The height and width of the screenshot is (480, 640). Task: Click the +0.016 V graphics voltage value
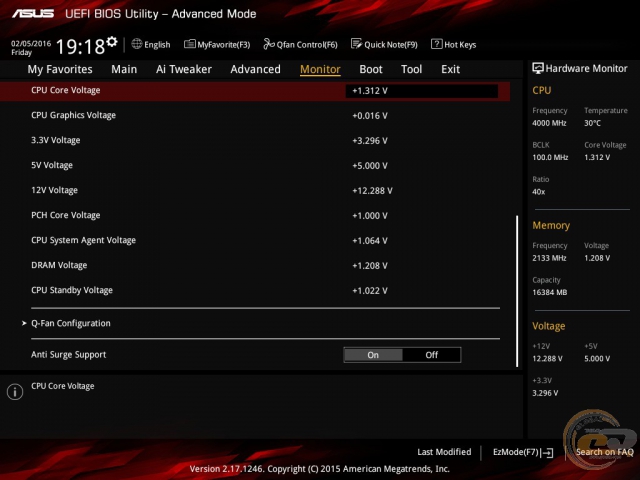[x=370, y=116]
